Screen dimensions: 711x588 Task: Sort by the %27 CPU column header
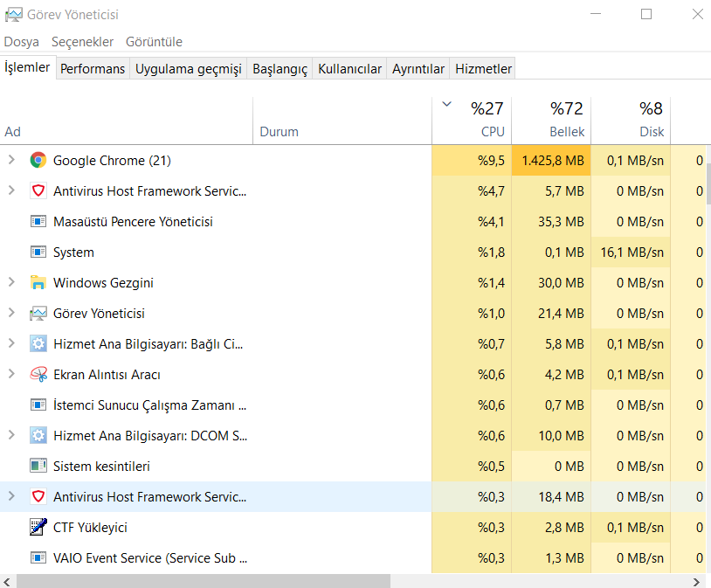(x=472, y=121)
